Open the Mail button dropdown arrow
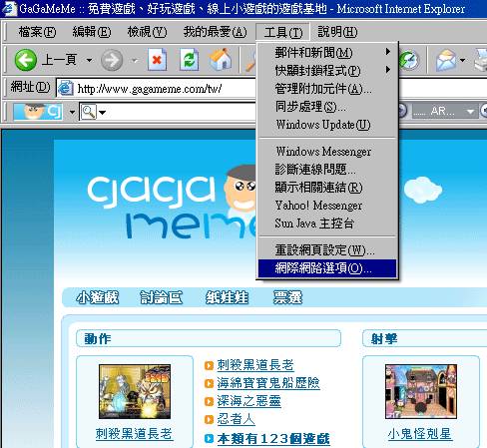487x448 pixels. point(462,61)
